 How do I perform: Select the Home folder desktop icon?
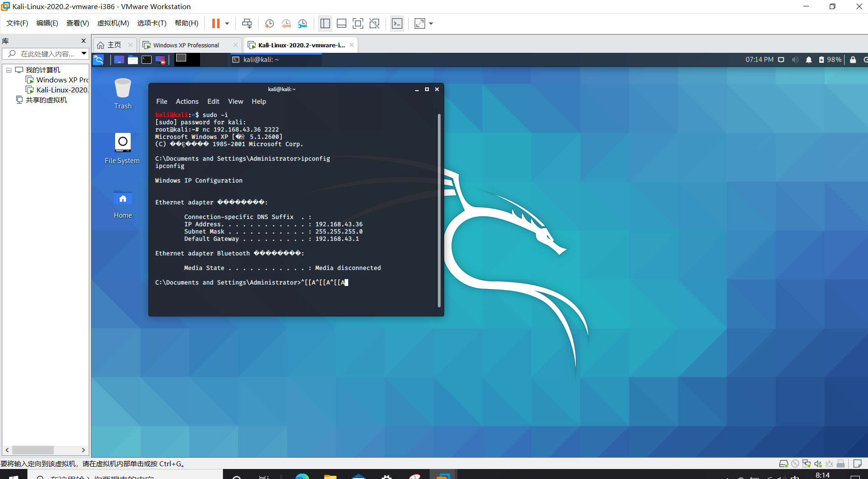(x=123, y=204)
